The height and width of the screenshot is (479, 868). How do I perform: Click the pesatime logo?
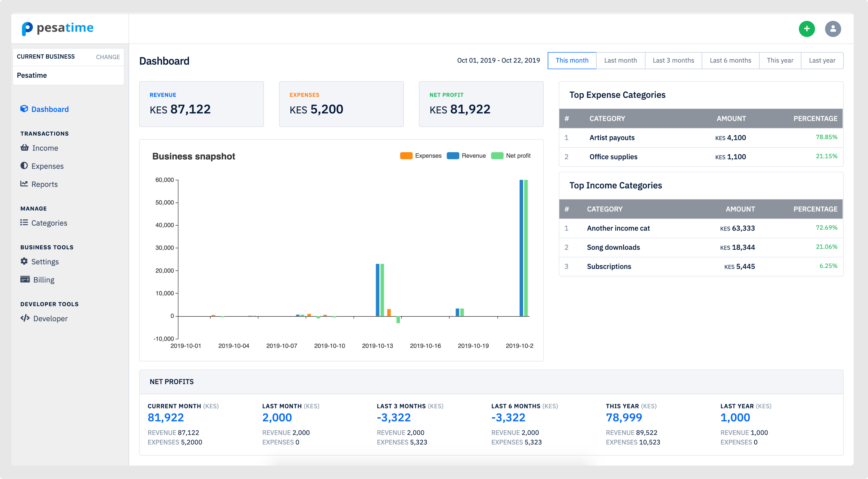point(58,28)
